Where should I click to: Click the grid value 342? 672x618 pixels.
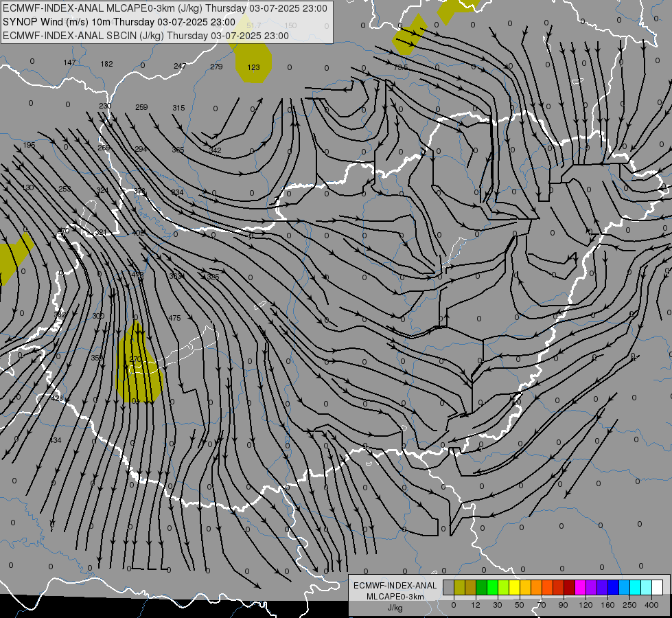tap(215, 150)
